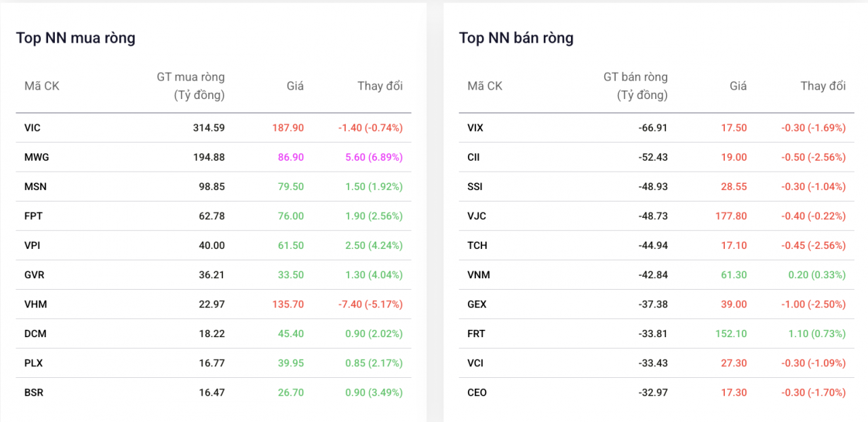The image size is (868, 422).
Task: Open the MWG stock symbol row
Action: click(x=37, y=157)
